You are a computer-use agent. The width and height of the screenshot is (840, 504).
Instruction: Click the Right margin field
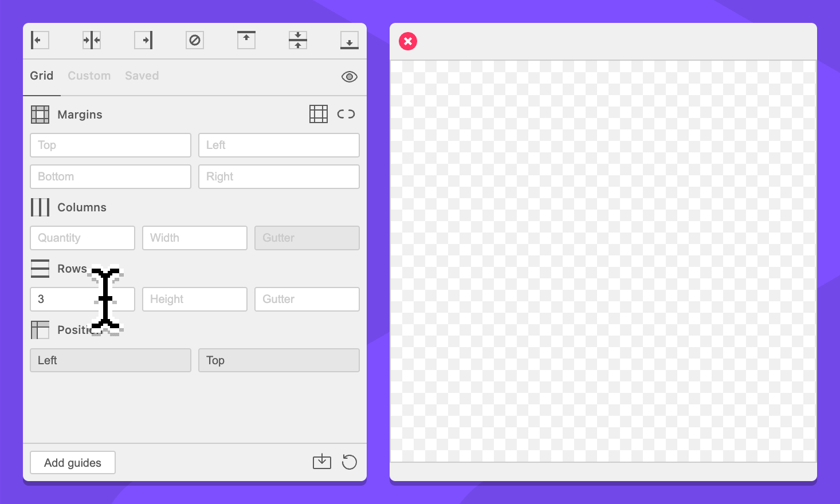click(x=279, y=176)
